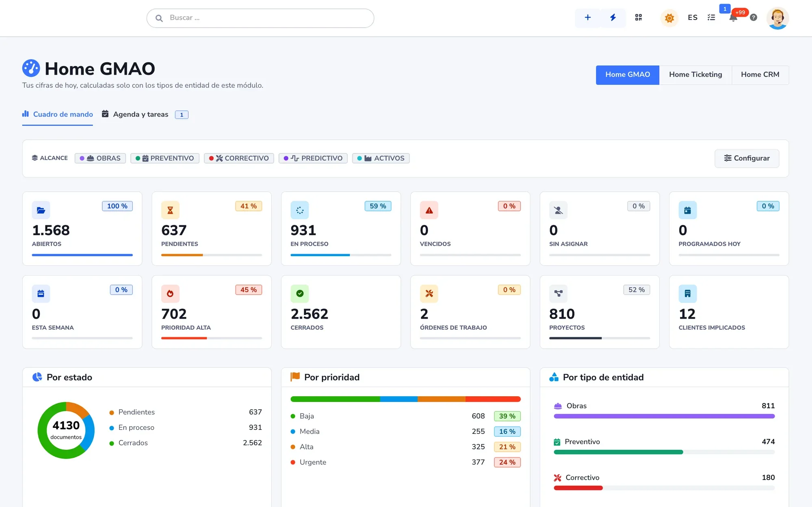Click the Abiertos folder icon
Viewport: 812px width, 507px height.
coord(41,210)
